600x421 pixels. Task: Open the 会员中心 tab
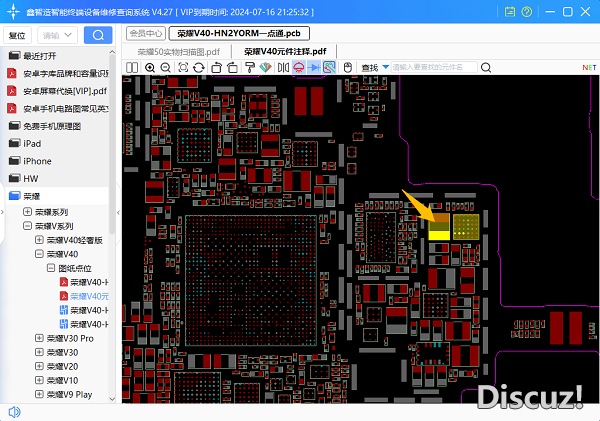click(x=146, y=33)
